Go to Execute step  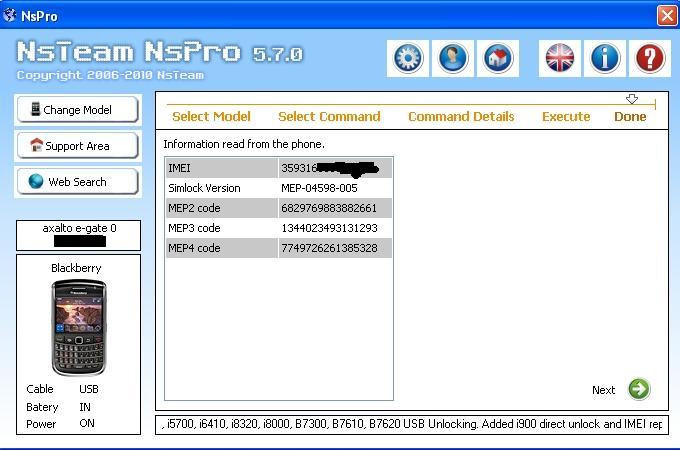[x=566, y=117]
